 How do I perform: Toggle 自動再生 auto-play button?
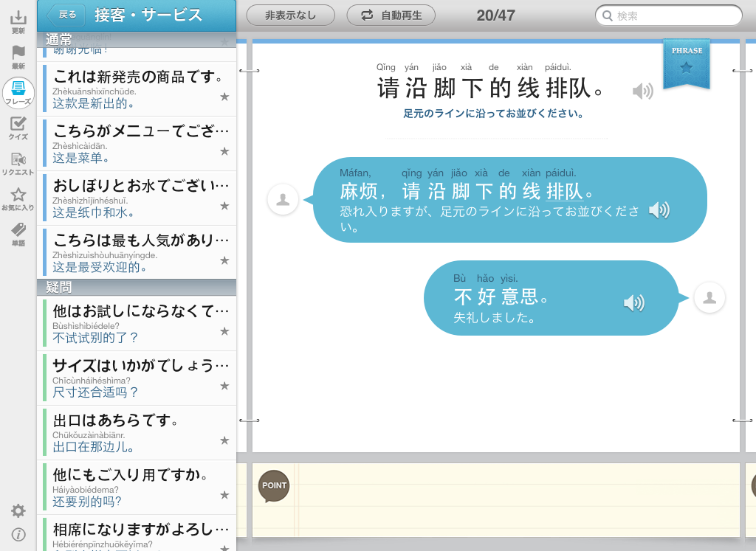pos(391,15)
